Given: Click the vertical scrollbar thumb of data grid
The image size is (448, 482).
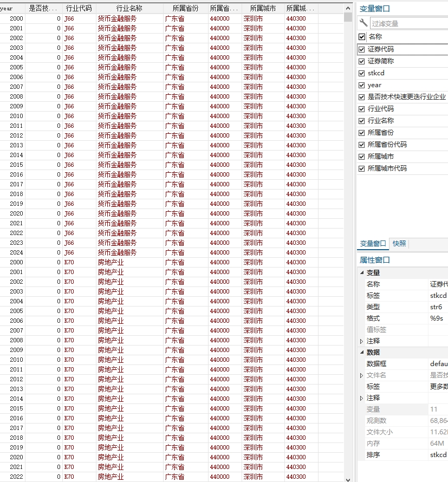Looking at the screenshot, I should pyautogui.click(x=348, y=17).
